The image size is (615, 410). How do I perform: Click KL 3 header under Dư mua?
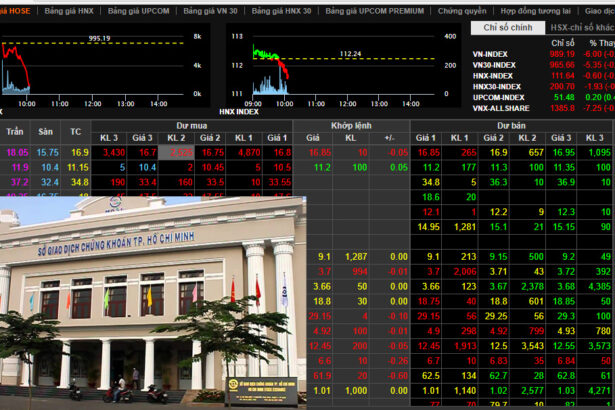tap(109, 138)
